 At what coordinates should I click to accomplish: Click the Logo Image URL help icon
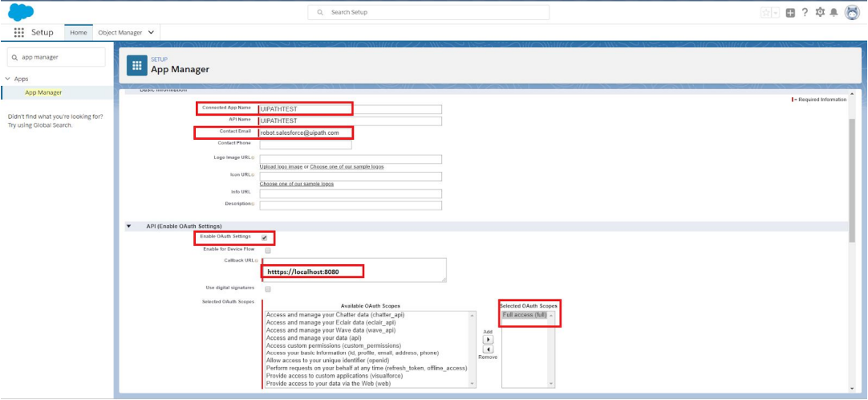point(254,158)
